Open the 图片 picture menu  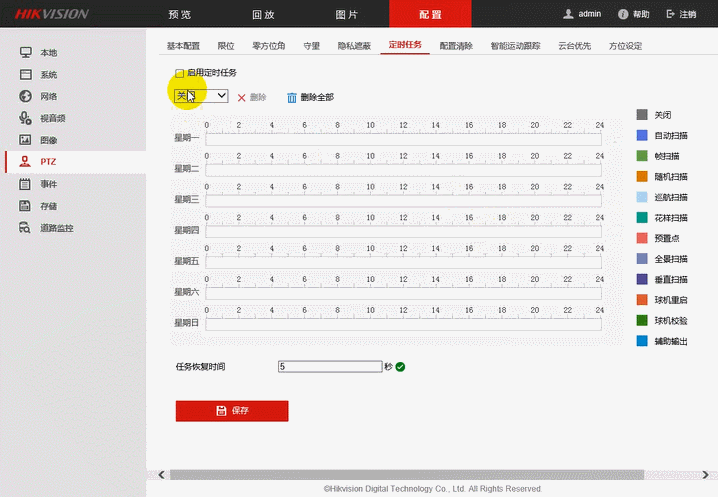pyautogui.click(x=347, y=15)
